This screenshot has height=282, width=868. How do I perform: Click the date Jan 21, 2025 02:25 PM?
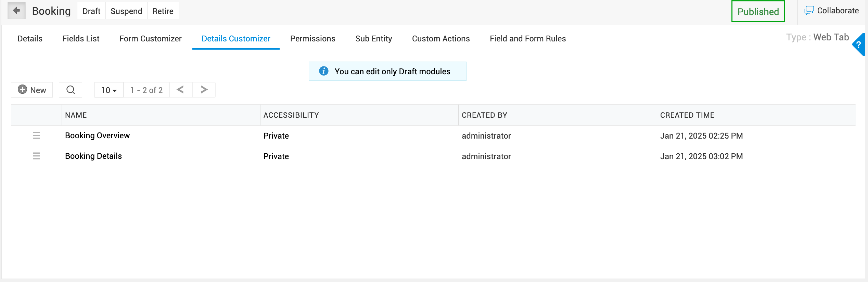click(701, 136)
